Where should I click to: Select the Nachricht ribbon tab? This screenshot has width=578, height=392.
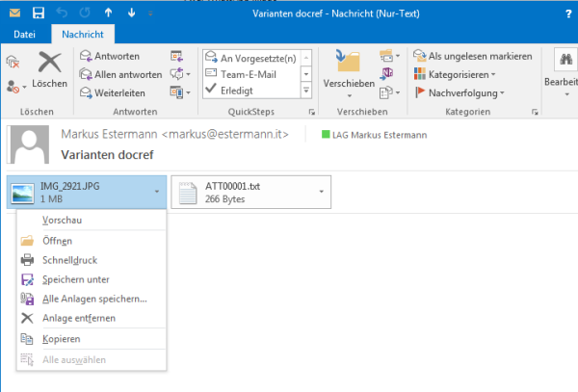(x=83, y=35)
